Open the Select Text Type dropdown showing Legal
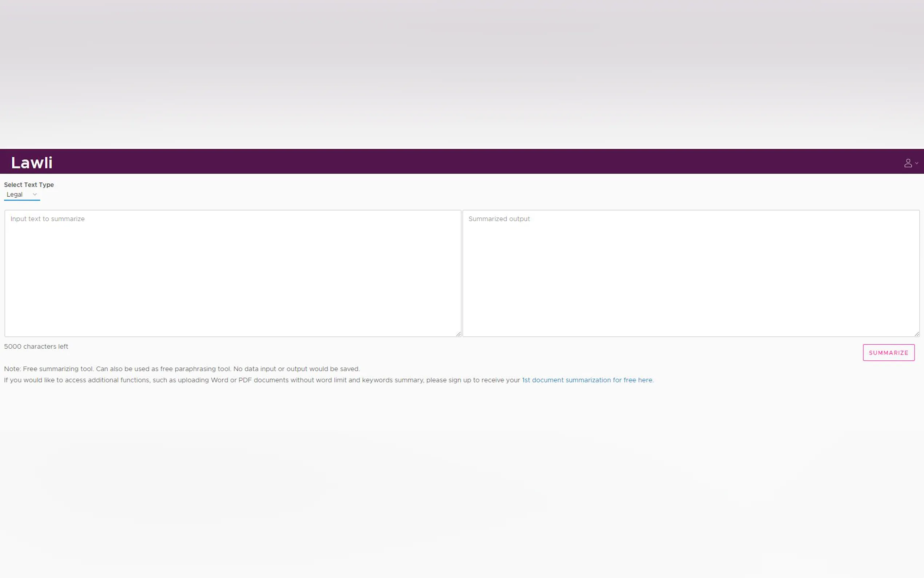The image size is (924, 578). pos(22,195)
